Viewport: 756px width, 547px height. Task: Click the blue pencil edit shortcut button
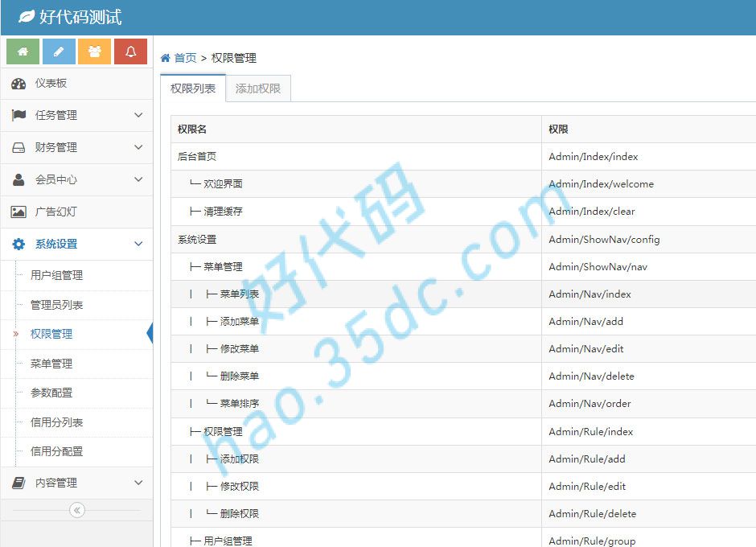(x=59, y=51)
